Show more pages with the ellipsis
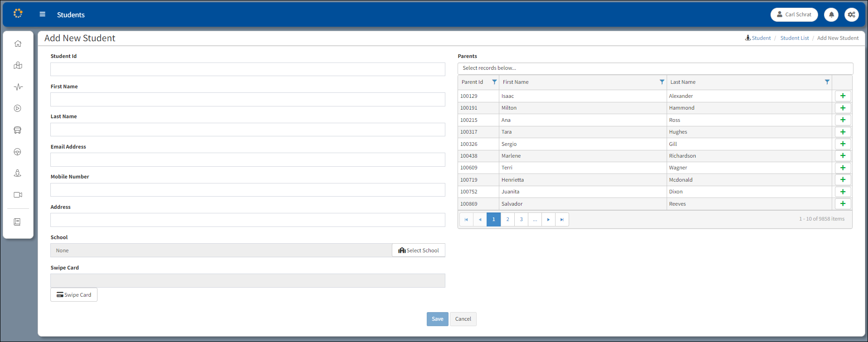 click(535, 219)
